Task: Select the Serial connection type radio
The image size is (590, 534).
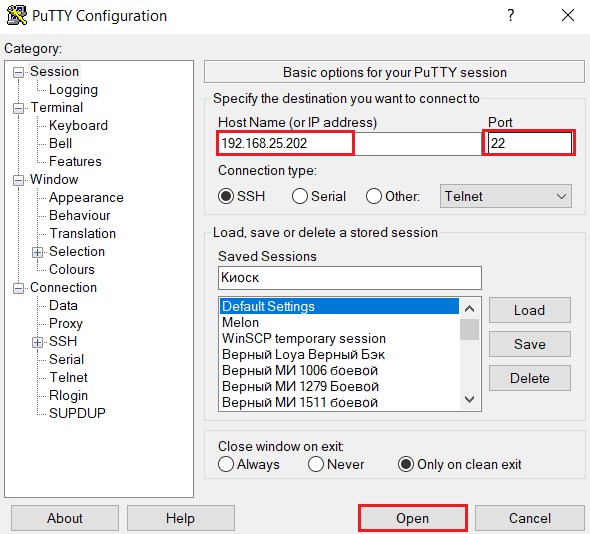Action: tap(300, 196)
